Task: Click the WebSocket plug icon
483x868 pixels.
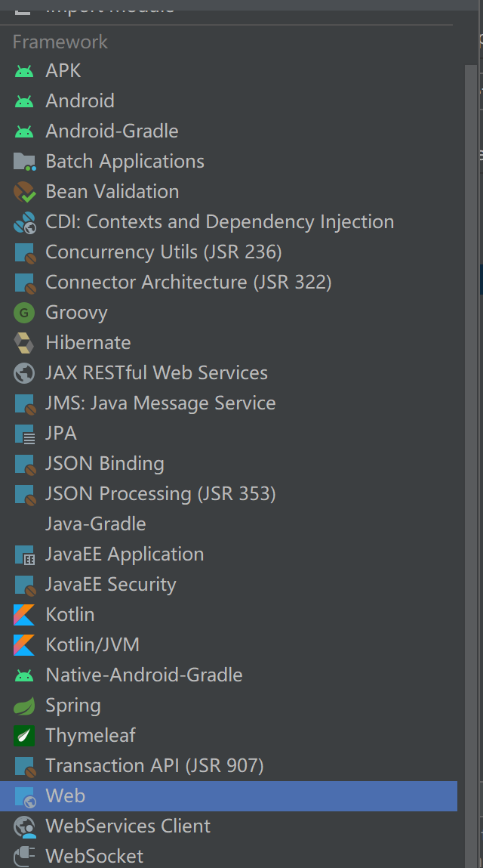Action: coord(24,857)
